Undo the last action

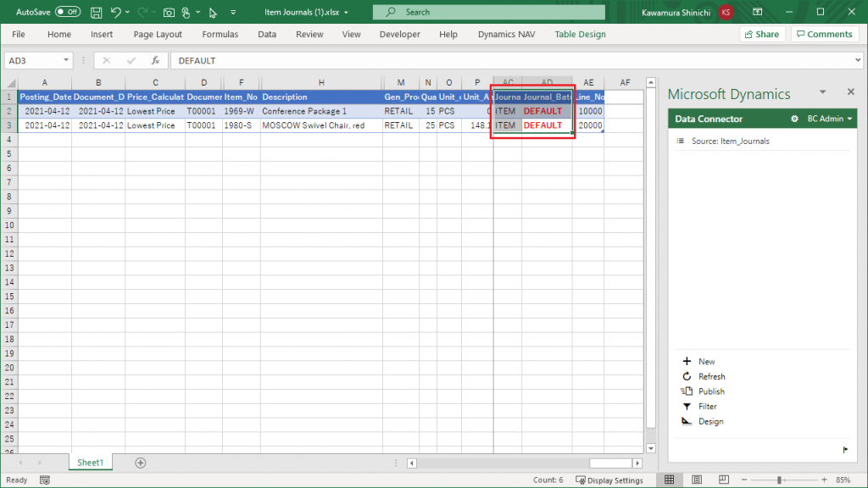115,12
